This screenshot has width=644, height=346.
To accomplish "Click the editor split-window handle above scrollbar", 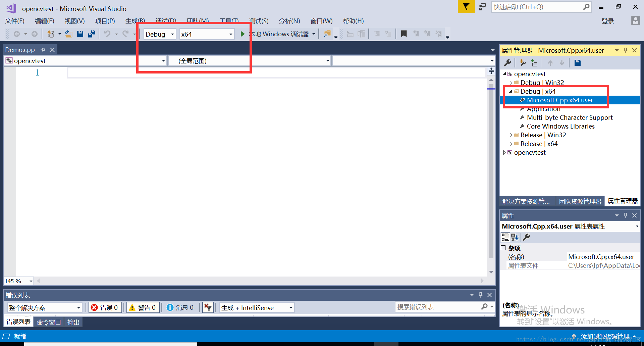I will tap(491, 71).
